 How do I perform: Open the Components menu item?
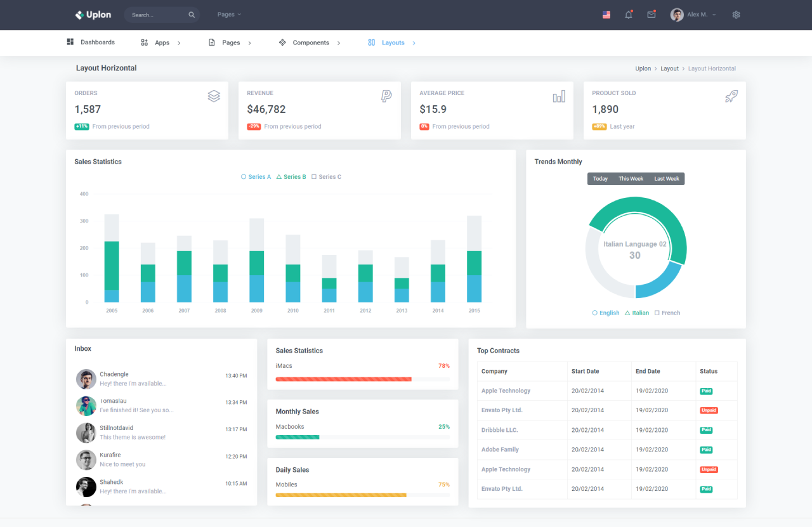[x=310, y=42]
